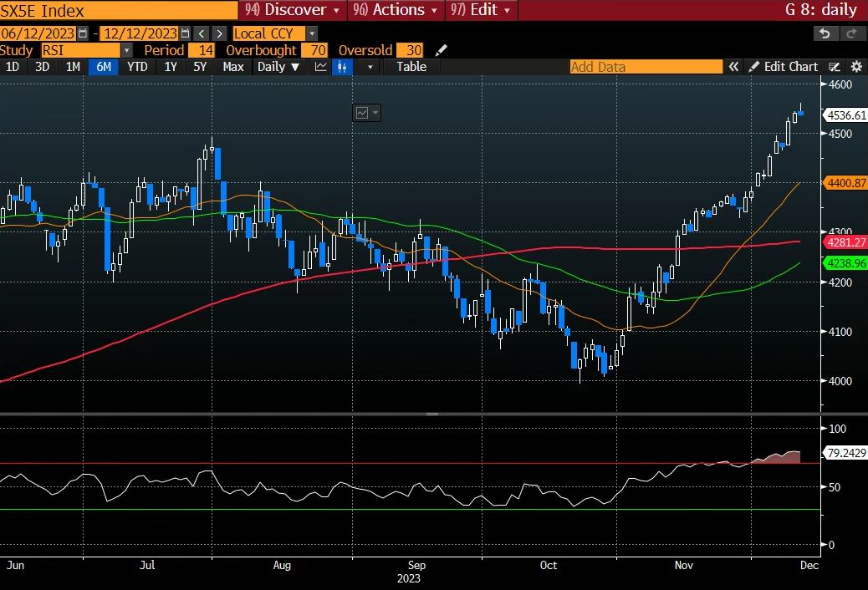Viewport: 868px width, 590px height.
Task: Open the Daily periodicity dropdown
Action: tap(278, 67)
